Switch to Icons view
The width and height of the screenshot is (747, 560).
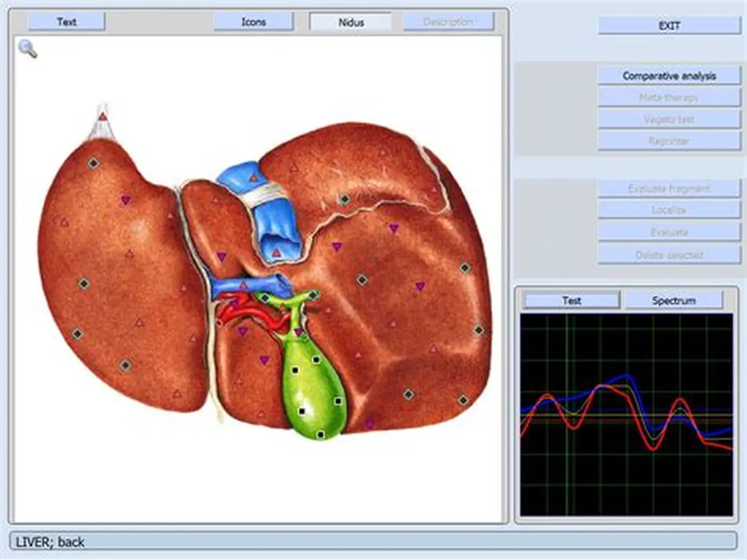[253, 22]
